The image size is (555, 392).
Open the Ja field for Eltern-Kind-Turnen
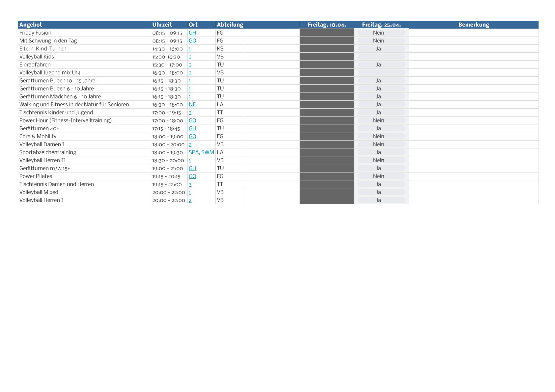point(381,49)
